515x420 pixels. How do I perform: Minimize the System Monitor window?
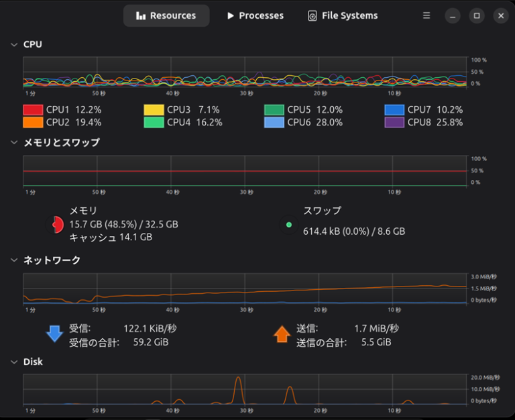(x=453, y=16)
